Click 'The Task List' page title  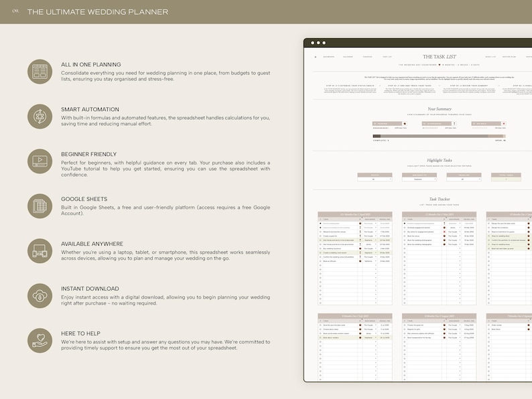[x=440, y=57]
